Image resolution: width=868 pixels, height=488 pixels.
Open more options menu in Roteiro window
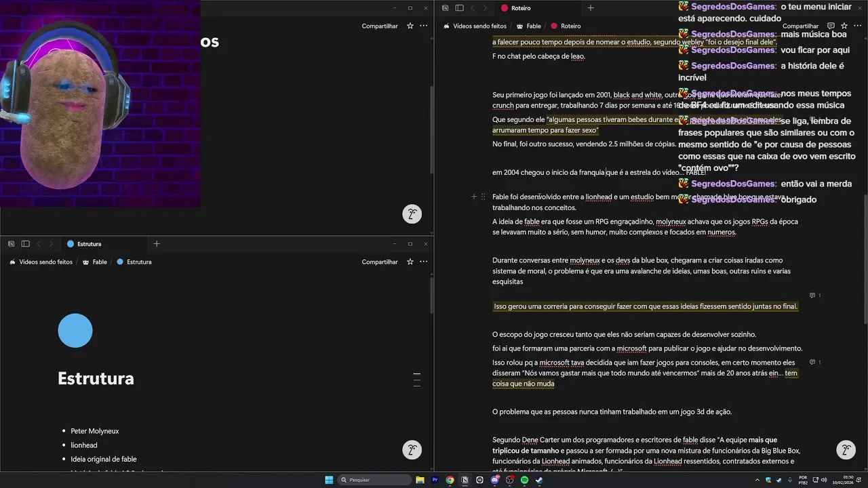pos(856,26)
